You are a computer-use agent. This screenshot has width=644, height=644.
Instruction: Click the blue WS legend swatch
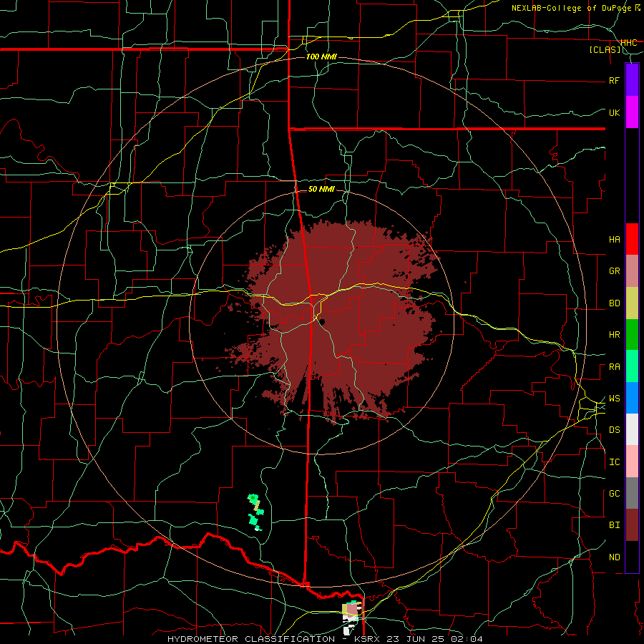pos(632,398)
